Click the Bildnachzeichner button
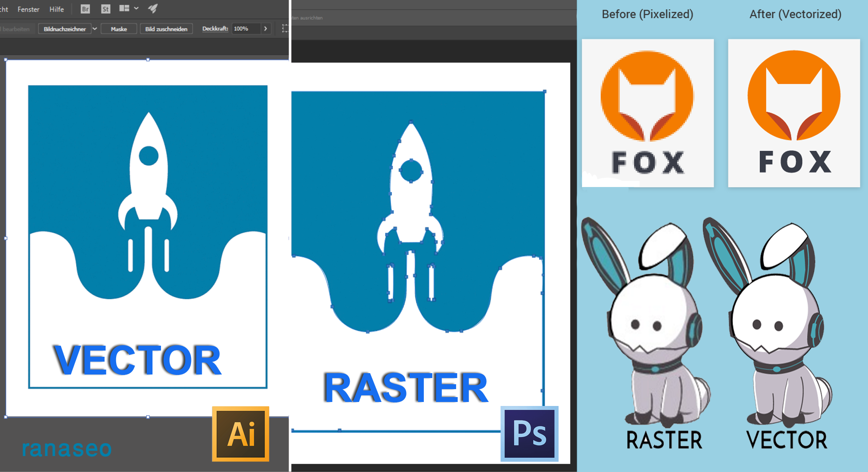This screenshot has height=472, width=868. tap(65, 28)
